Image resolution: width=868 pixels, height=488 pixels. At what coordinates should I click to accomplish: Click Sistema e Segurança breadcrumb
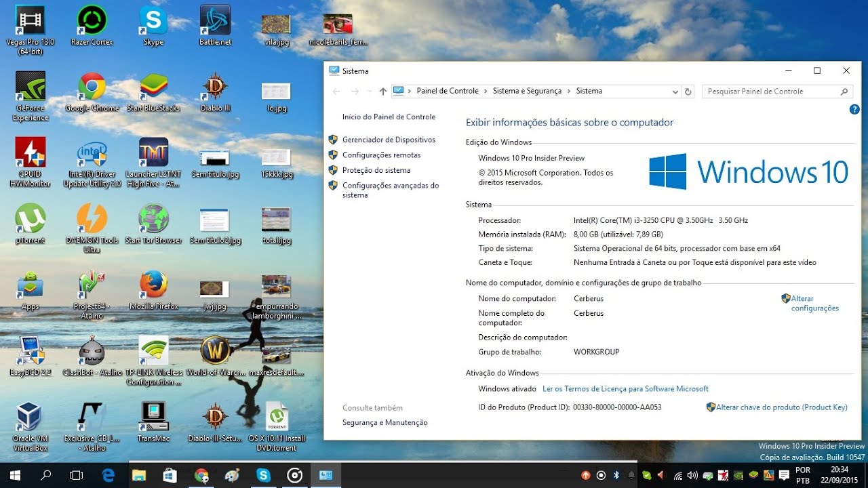point(527,91)
